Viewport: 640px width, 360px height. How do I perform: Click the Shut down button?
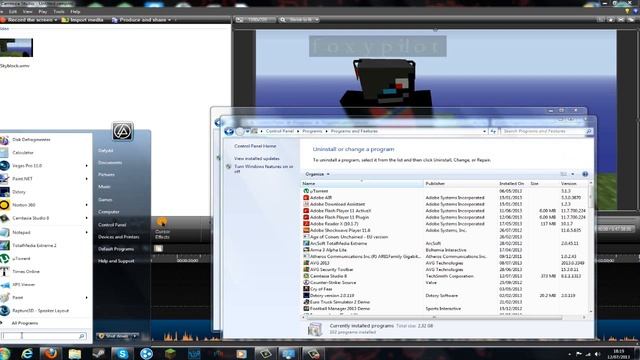tap(113, 336)
